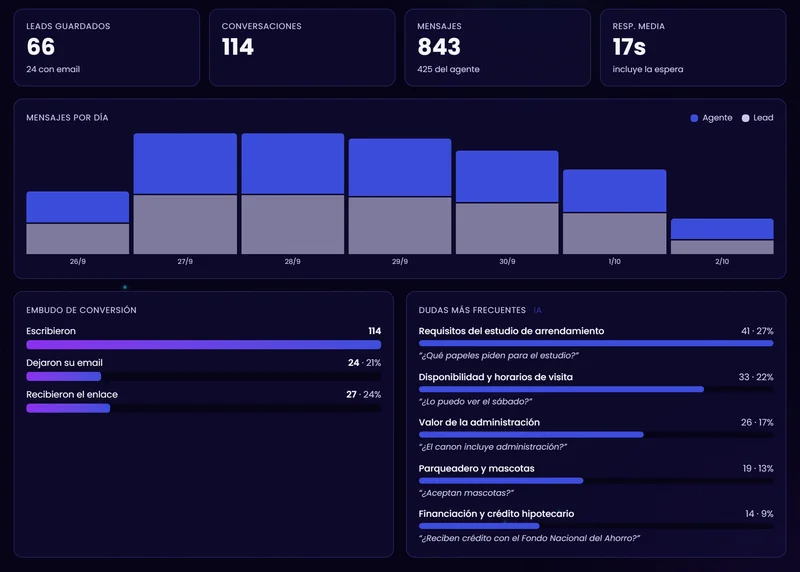Select the Agente bar segment for 30/9
This screenshot has width=800, height=572.
[x=507, y=176]
